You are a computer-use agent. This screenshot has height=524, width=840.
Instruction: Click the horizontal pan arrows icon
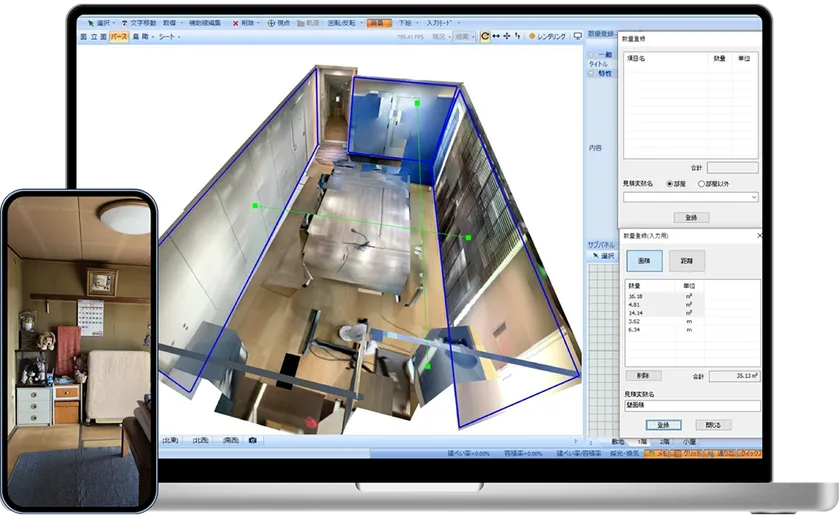coord(496,36)
